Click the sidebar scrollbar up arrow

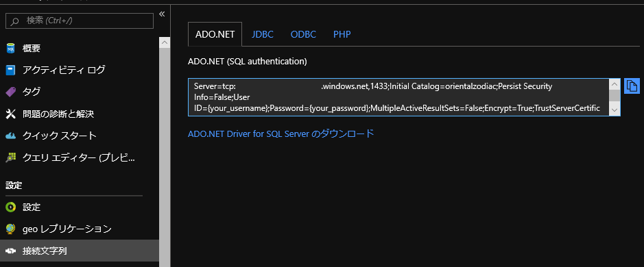pos(165,42)
